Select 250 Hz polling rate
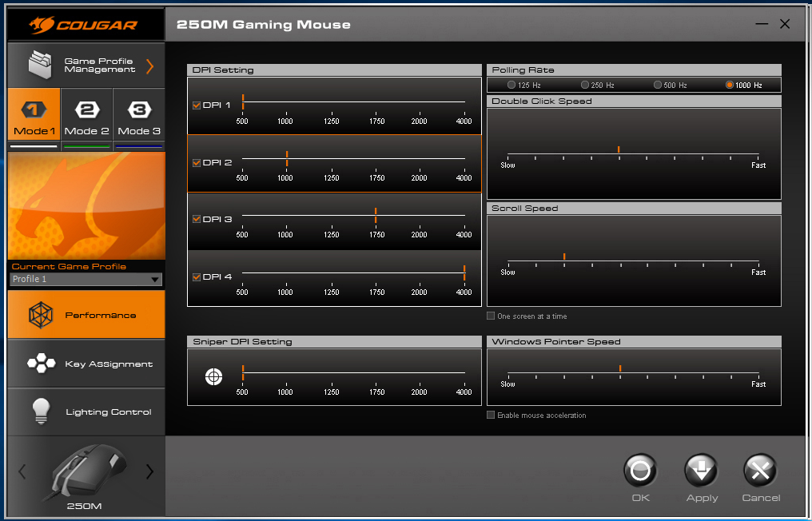This screenshot has width=812, height=521. pos(585,85)
